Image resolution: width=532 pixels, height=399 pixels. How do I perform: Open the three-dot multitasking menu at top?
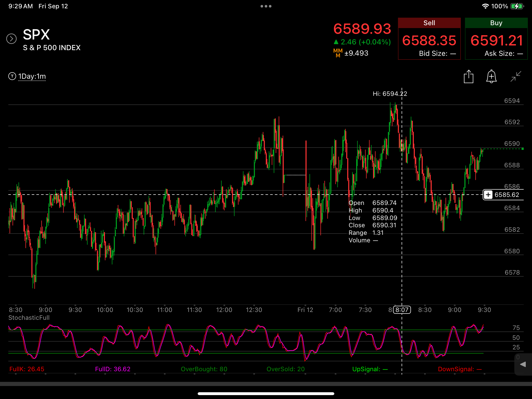266,6
